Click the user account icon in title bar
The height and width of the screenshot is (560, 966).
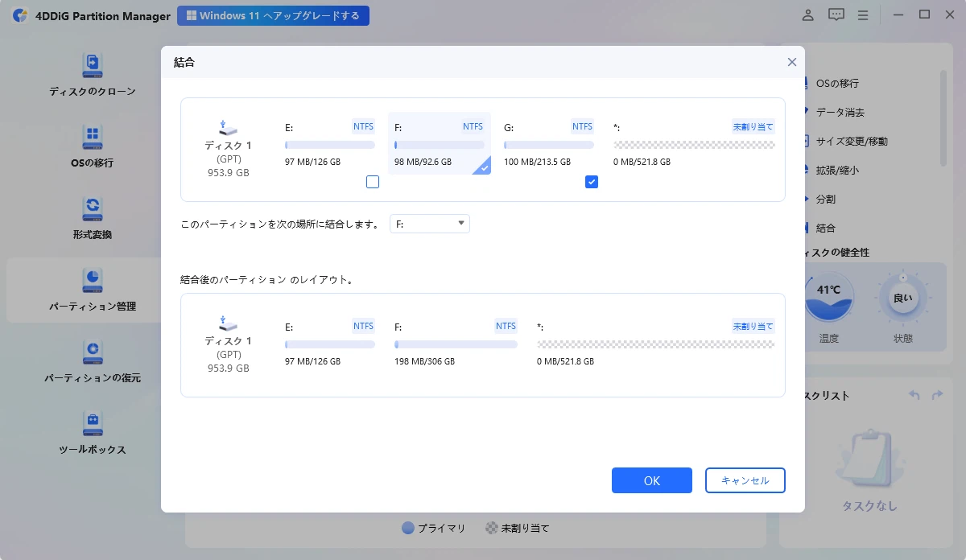pyautogui.click(x=808, y=14)
